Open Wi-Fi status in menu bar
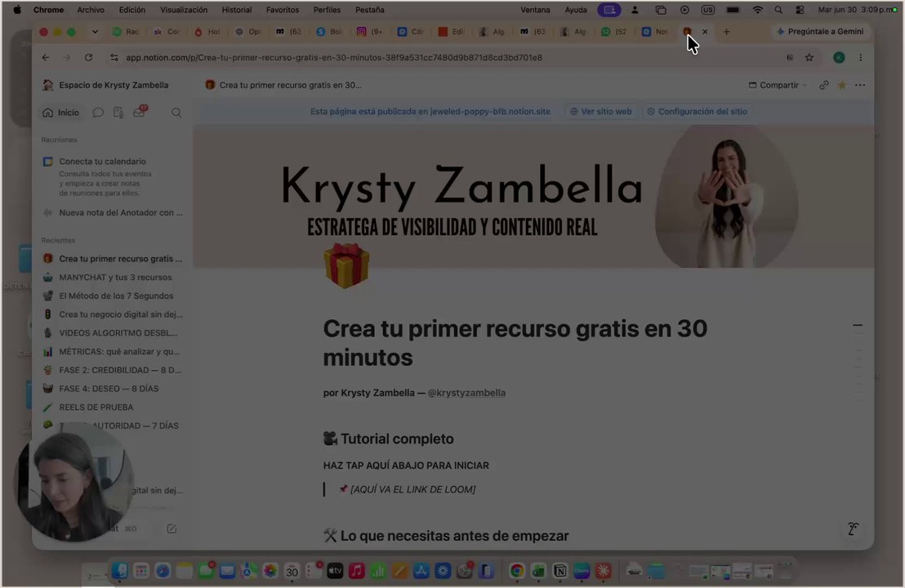The height and width of the screenshot is (588, 905). point(757,10)
